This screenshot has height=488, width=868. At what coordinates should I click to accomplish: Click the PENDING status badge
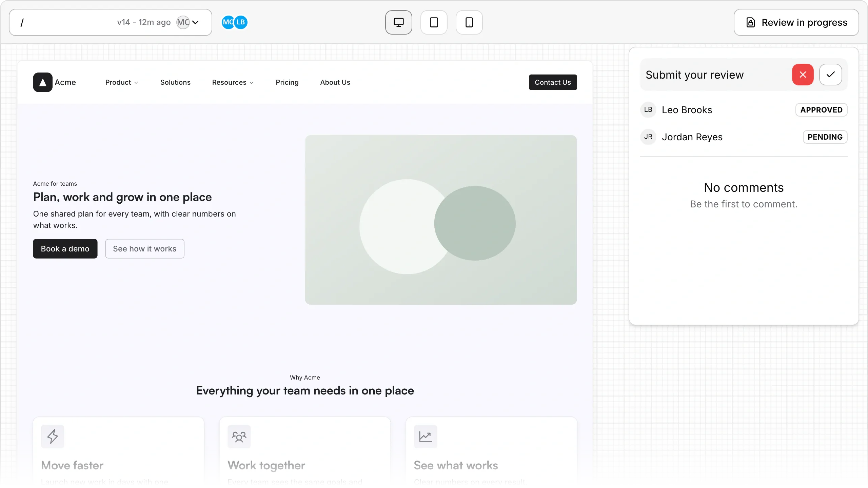825,137
